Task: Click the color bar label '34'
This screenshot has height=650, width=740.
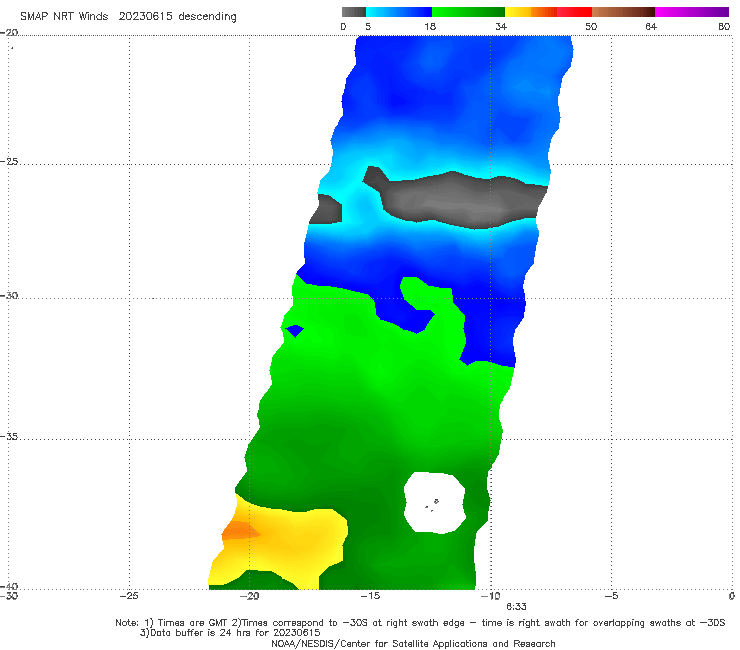Action: (501, 26)
